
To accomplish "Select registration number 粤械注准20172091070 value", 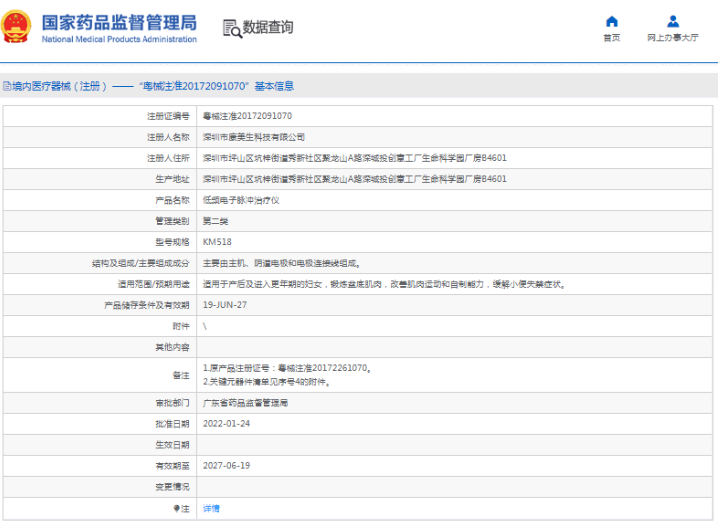I will [247, 116].
